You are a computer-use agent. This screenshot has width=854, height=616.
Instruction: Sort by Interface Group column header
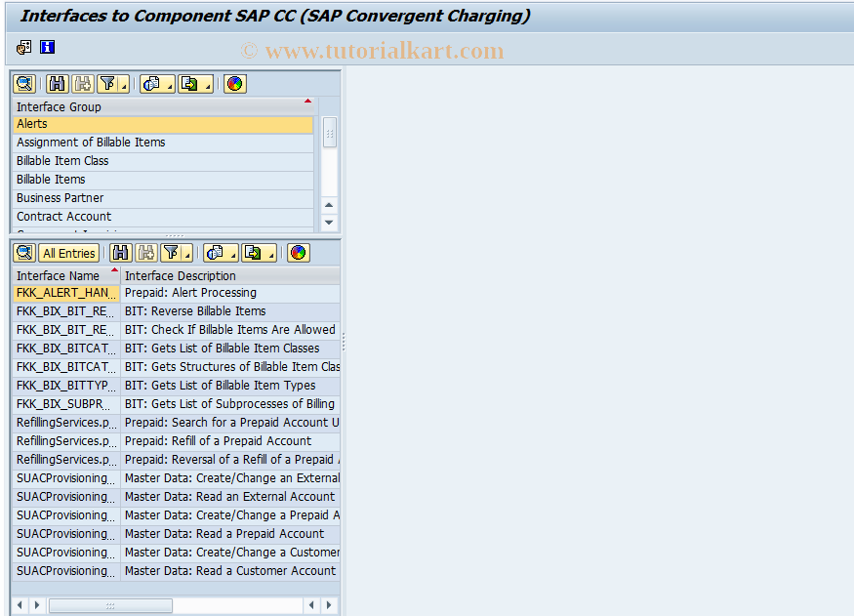click(163, 106)
